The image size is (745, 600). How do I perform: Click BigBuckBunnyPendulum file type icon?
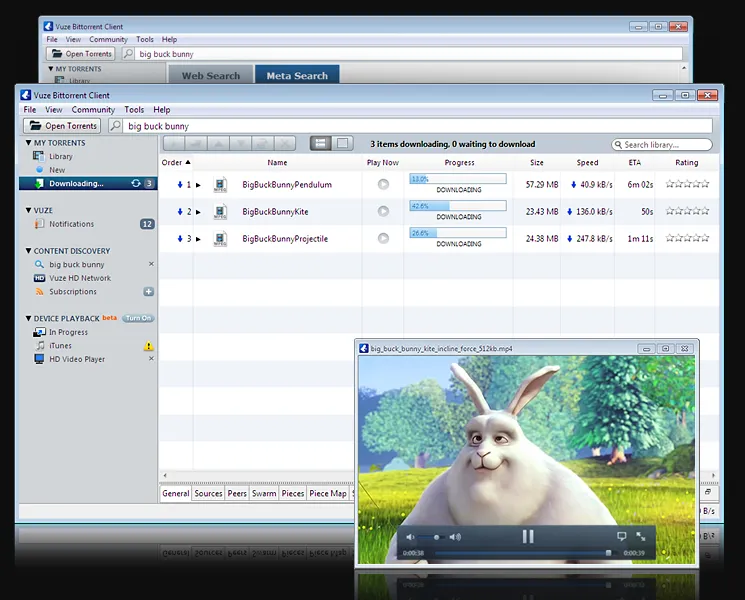tap(220, 184)
